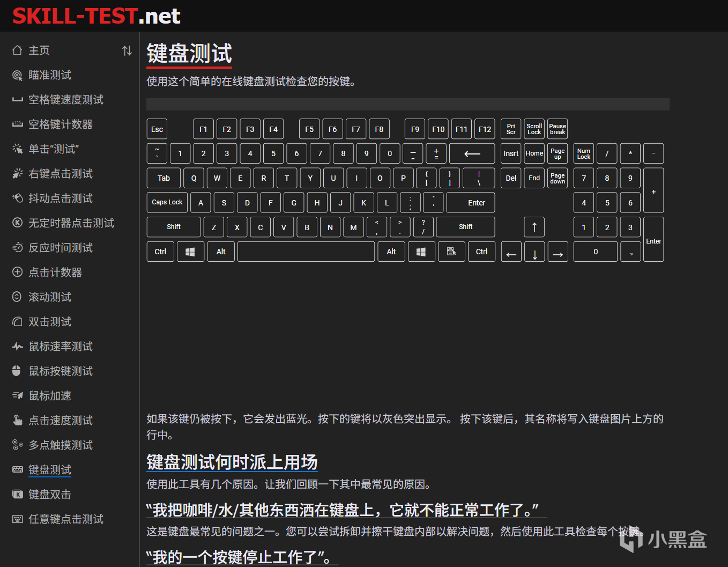728x567 pixels.
Task: Click the circled K icon beside 无定时器点击测试
Action: tap(17, 223)
